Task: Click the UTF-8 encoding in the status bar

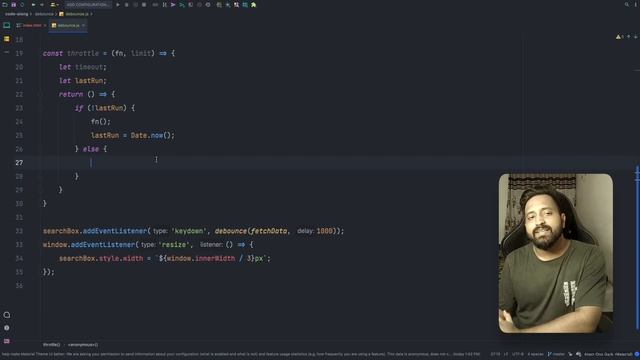Action: click(x=518, y=354)
